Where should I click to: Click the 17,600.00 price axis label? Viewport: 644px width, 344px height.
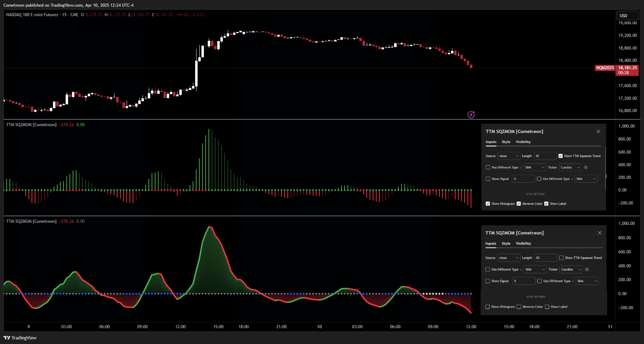(x=628, y=86)
